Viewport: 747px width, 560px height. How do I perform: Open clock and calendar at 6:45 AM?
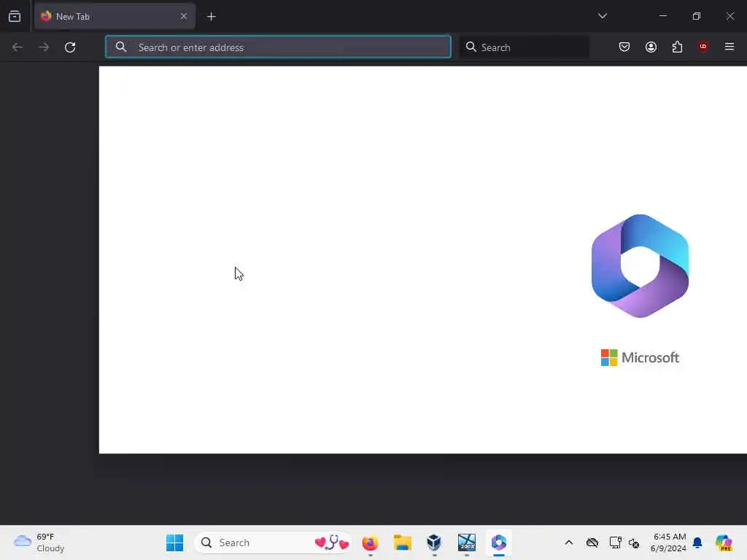tap(669, 542)
